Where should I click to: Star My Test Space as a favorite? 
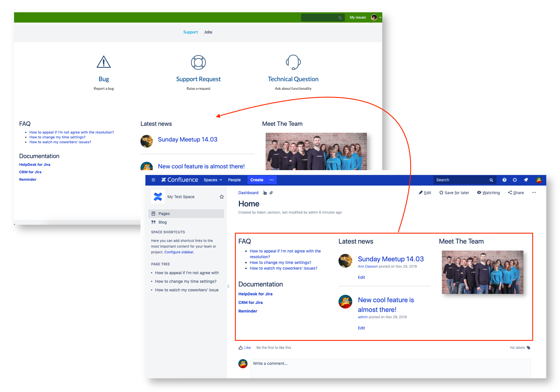point(221,197)
